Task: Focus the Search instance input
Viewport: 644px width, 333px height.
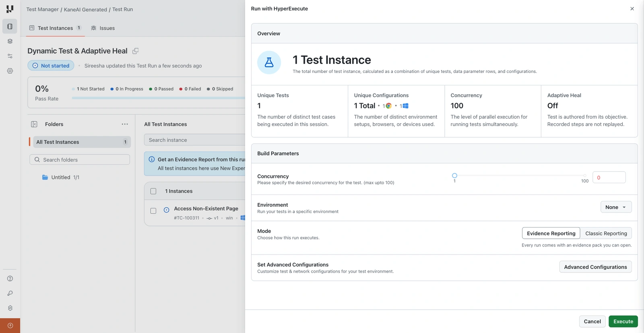Action: [194, 140]
